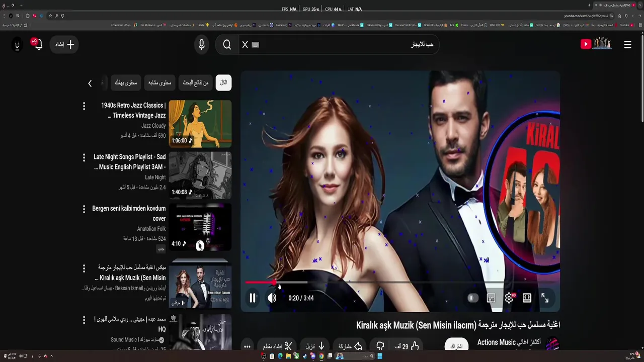Viewport: 644px width, 362px height.
Task: Click the video title Kiralık aşk Muzik
Action: pos(458,325)
